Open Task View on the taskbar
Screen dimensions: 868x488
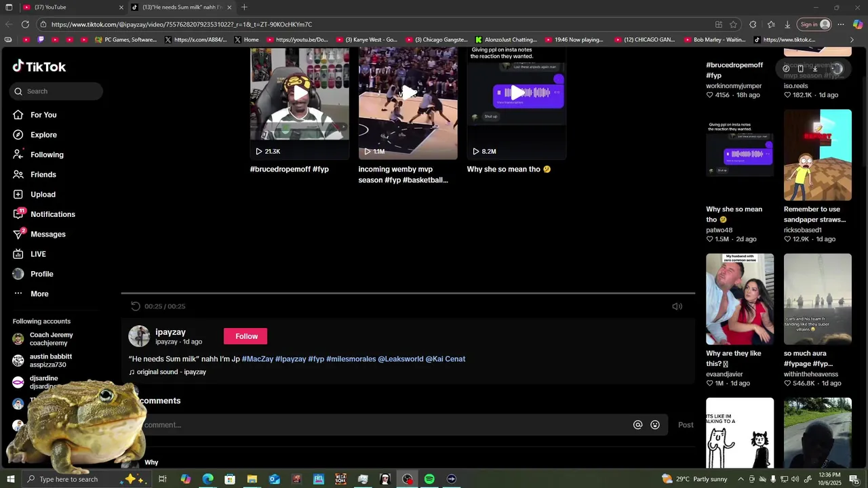pos(163,479)
